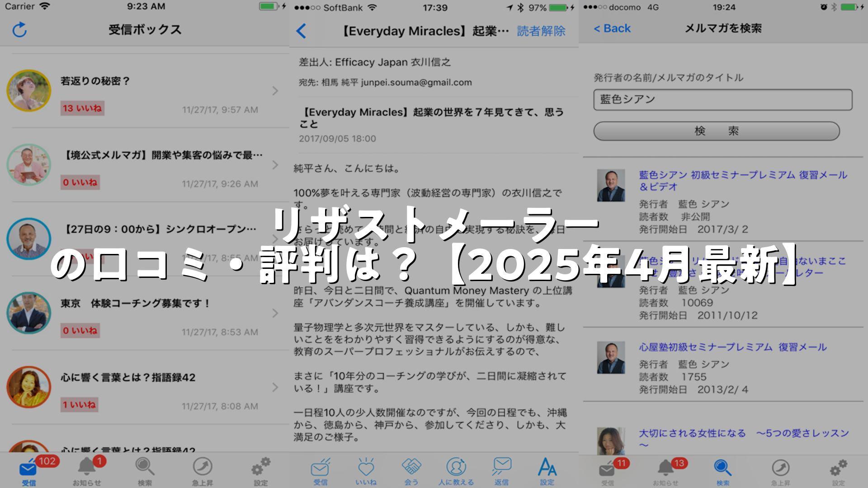Open 心屋塾初級セミナープレミアム 復習メール link
The image size is (868, 488).
(x=733, y=347)
